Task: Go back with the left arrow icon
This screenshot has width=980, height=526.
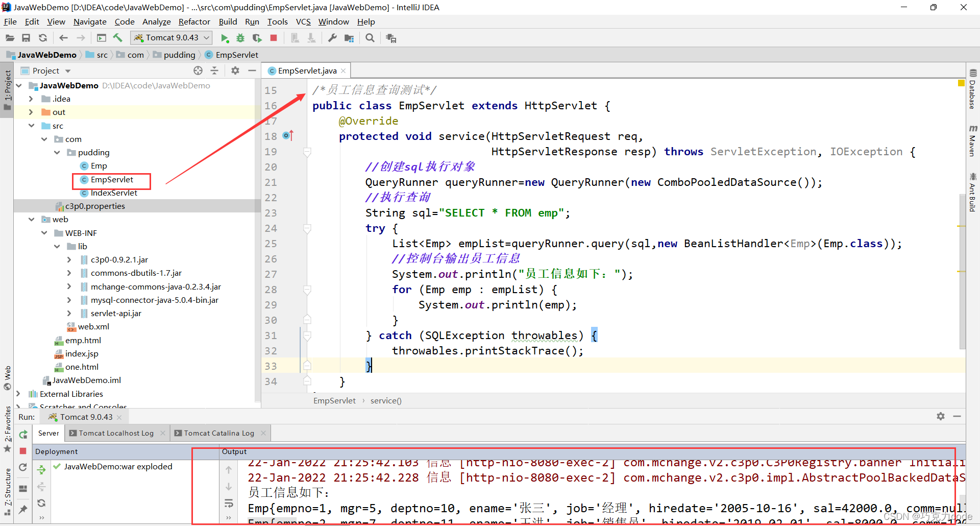Action: [63, 38]
